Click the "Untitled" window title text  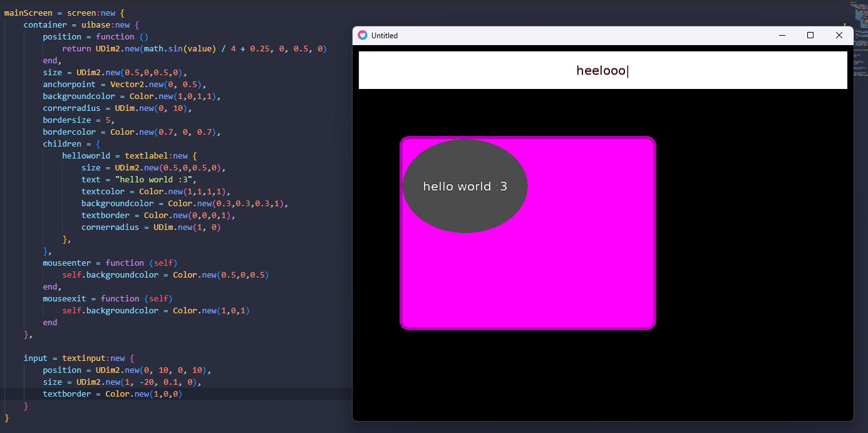point(385,36)
